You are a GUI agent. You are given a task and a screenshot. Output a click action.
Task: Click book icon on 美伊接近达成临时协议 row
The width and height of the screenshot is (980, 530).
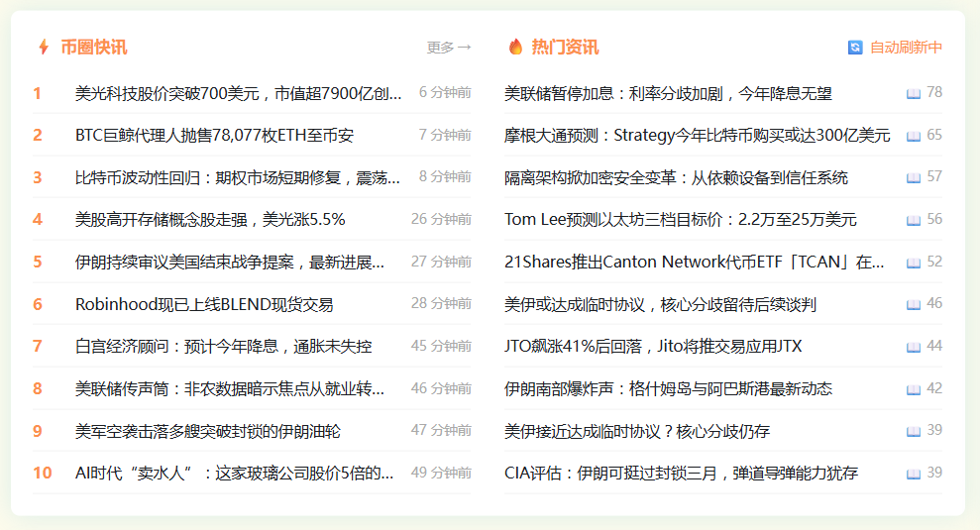coord(914,431)
